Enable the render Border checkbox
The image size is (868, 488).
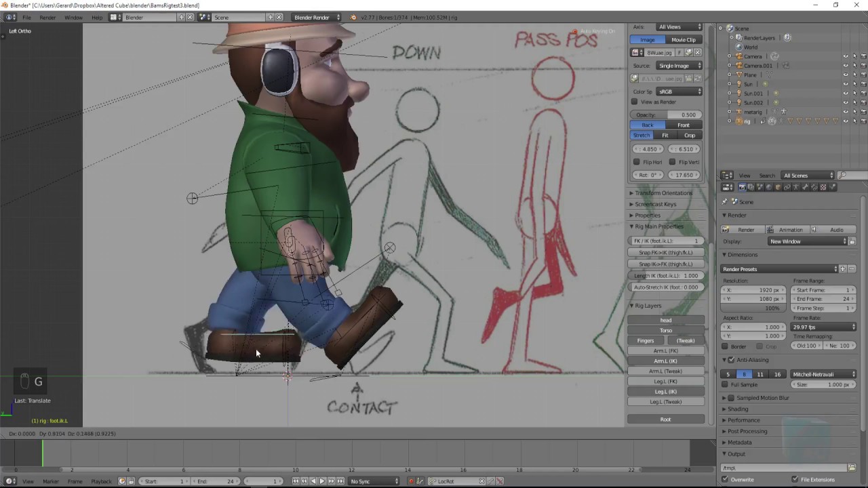725,346
